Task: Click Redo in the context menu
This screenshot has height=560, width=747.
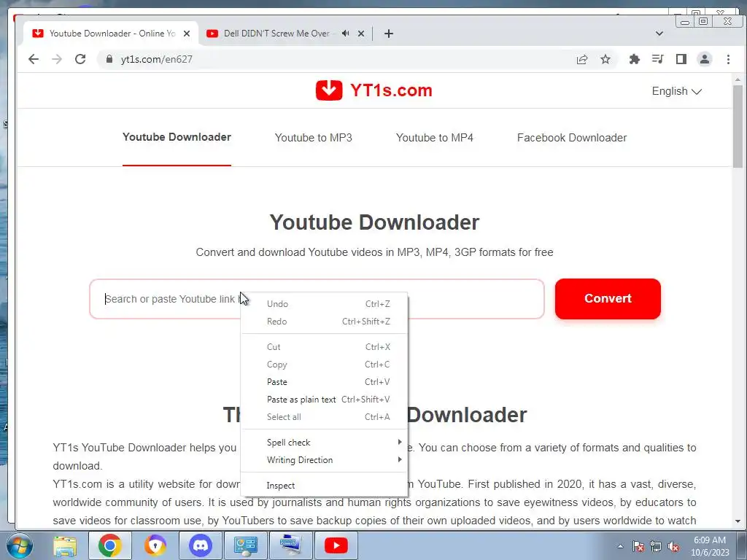Action: pyautogui.click(x=325, y=322)
